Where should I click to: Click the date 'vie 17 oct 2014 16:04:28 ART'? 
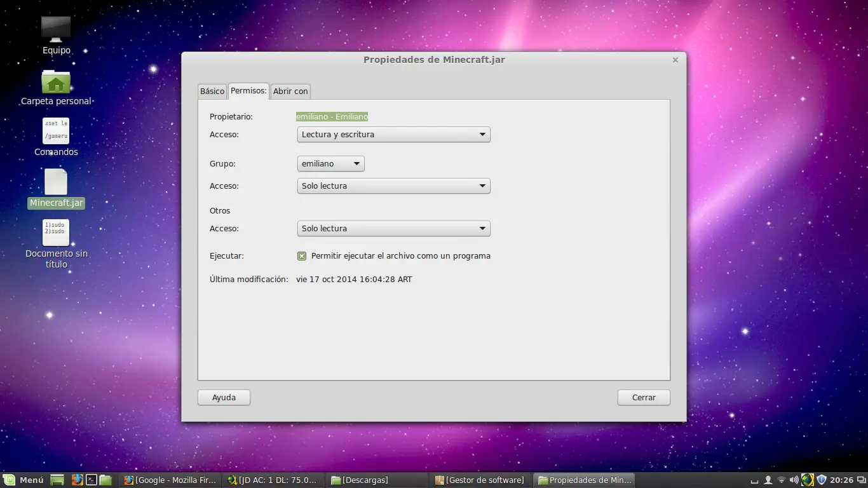pos(354,280)
